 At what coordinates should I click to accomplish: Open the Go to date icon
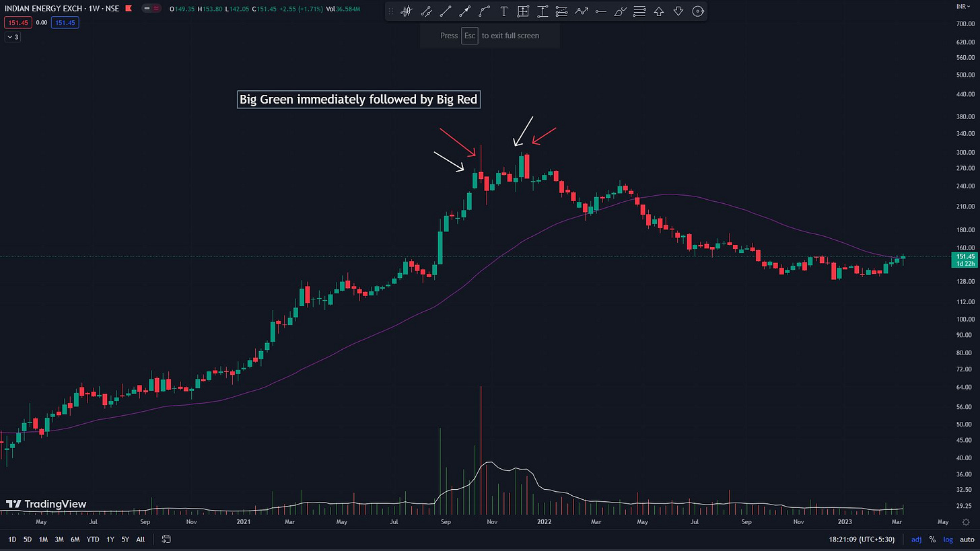tap(166, 539)
